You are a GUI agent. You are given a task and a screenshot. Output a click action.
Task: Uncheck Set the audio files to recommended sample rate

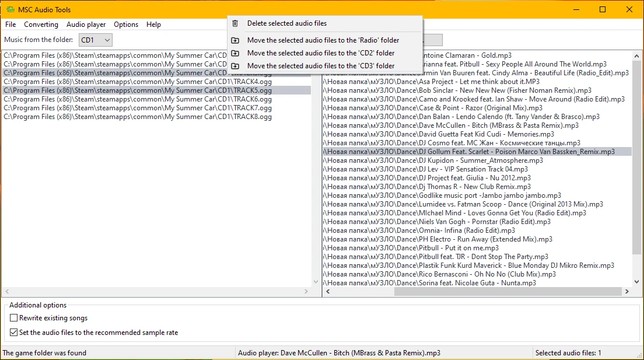(13, 332)
